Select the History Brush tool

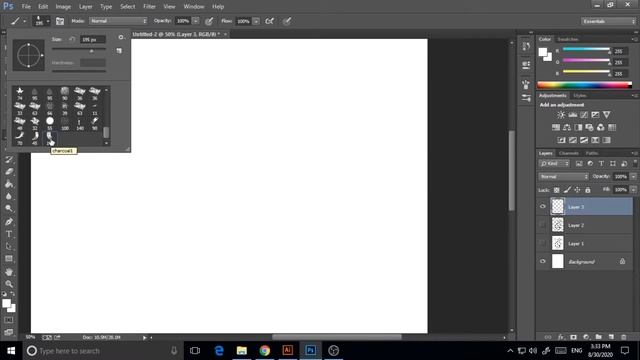coord(9,160)
